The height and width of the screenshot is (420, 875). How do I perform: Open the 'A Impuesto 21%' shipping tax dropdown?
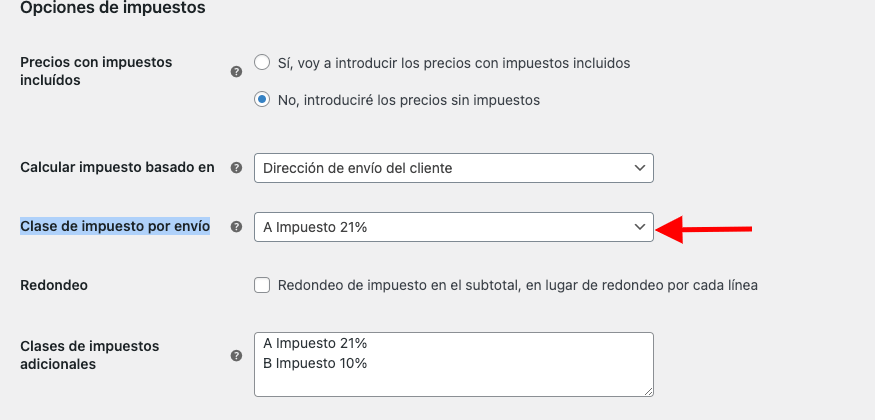(x=454, y=227)
